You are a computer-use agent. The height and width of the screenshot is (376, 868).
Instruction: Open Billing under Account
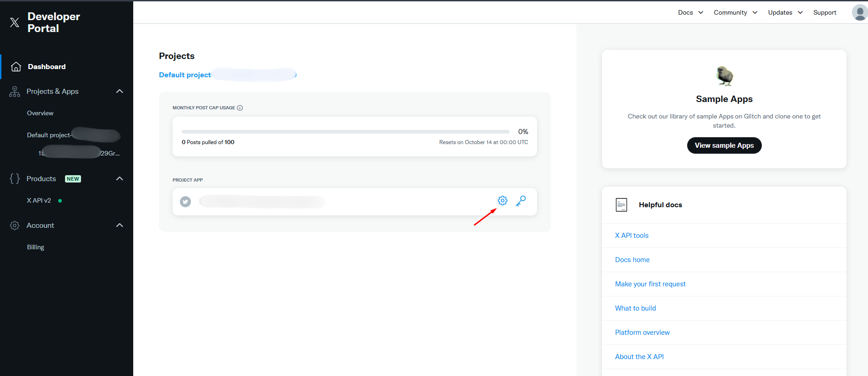tap(36, 247)
